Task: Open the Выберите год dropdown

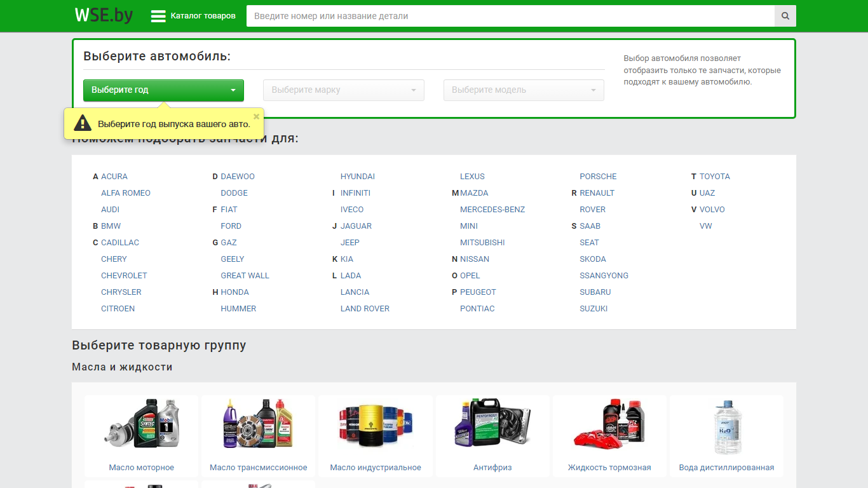Action: click(163, 90)
